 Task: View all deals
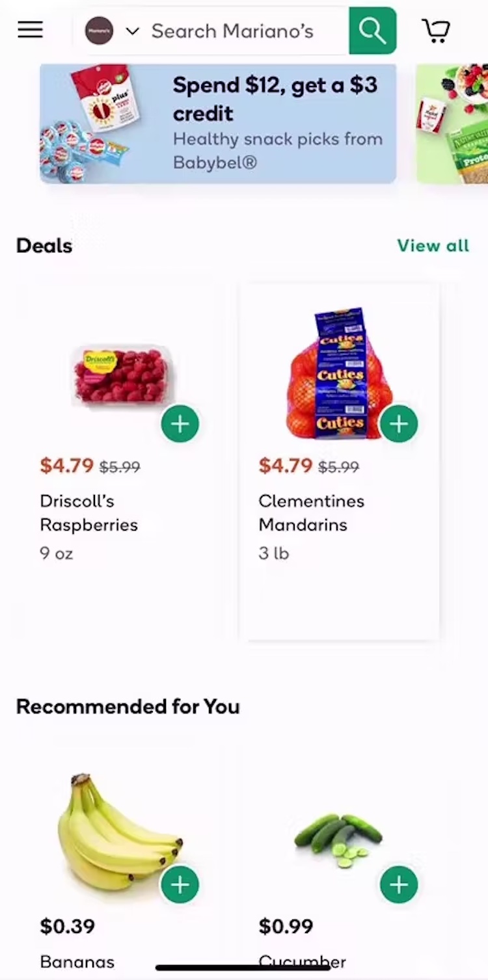point(433,246)
